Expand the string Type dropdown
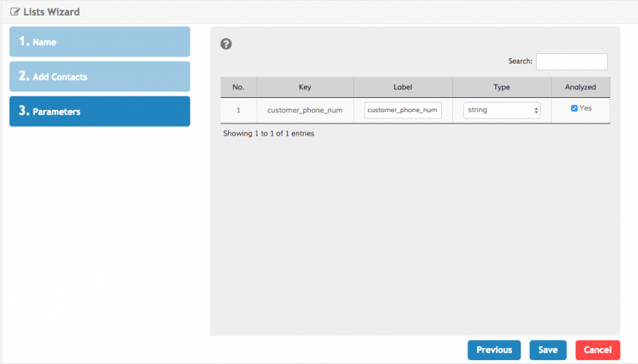Viewport: 638px width, 364px height. (x=502, y=110)
